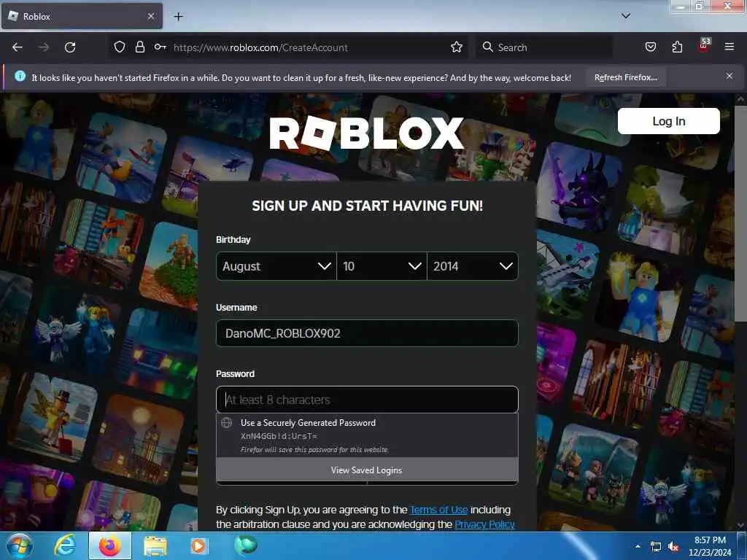Open the birthday day dropdown showing 10

click(382, 265)
